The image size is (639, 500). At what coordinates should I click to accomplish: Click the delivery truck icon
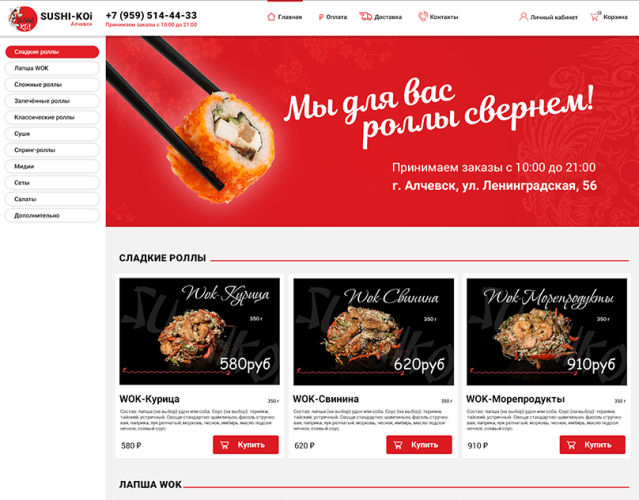(x=366, y=16)
